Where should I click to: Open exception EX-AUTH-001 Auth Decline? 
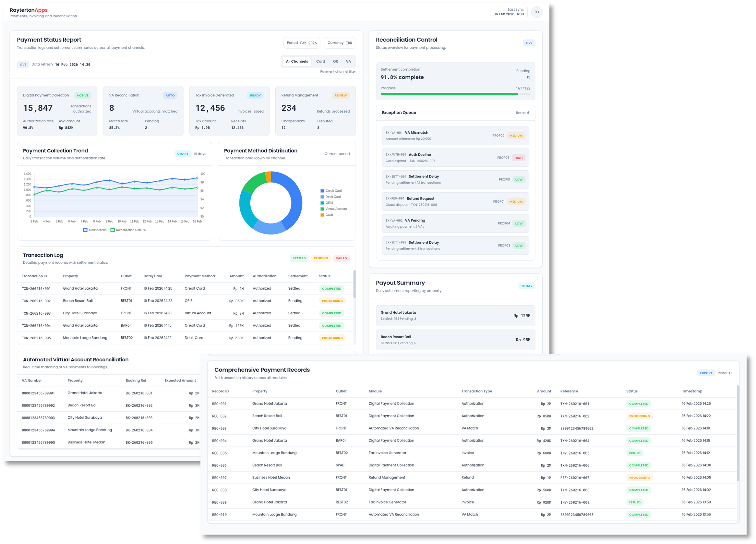click(x=455, y=157)
